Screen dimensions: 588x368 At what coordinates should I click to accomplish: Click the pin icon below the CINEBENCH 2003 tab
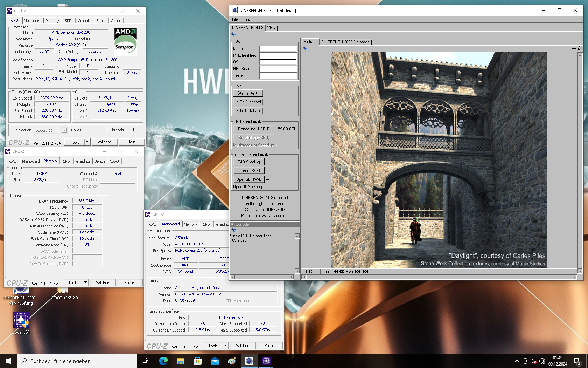233,35
